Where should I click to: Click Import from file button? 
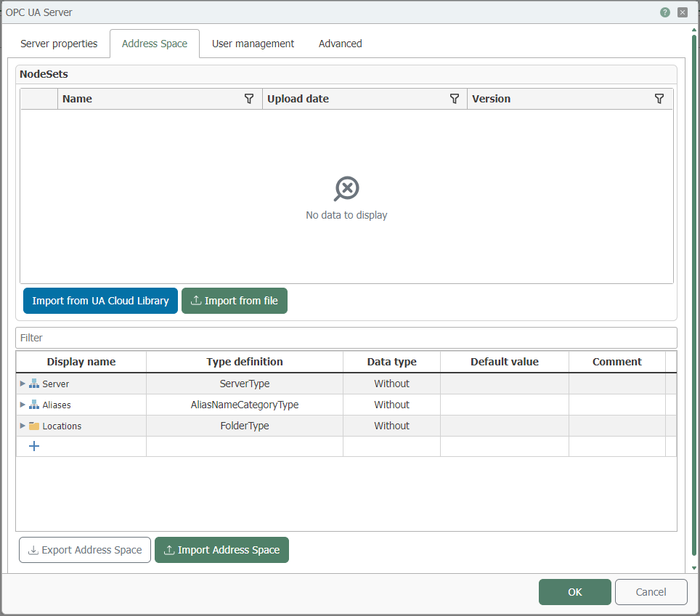pos(235,301)
